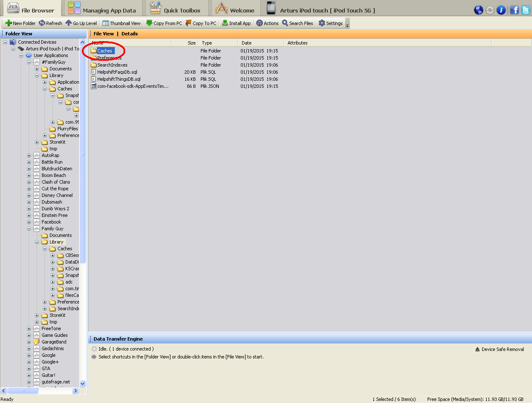Click the grey update icon beside globe
Screen dimensions: 532x403
click(x=490, y=10)
